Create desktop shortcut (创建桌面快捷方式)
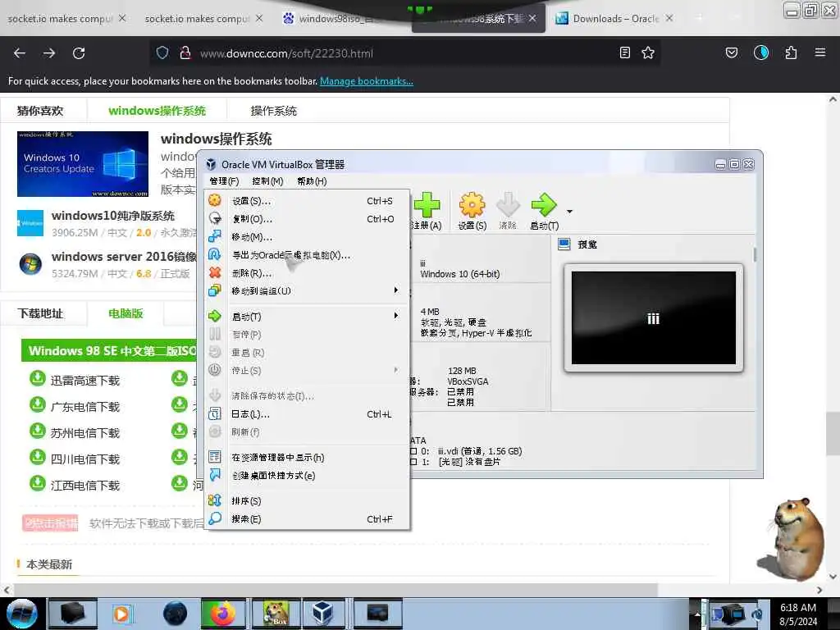 (x=308, y=476)
